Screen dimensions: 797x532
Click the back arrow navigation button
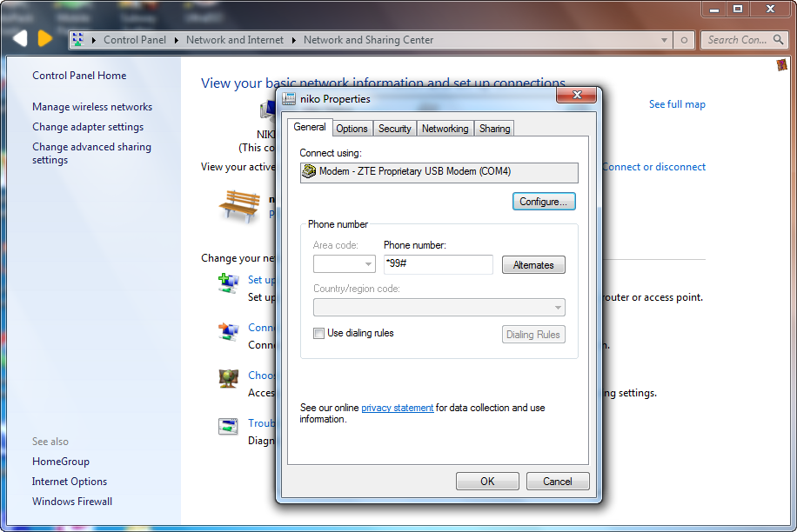[19, 38]
